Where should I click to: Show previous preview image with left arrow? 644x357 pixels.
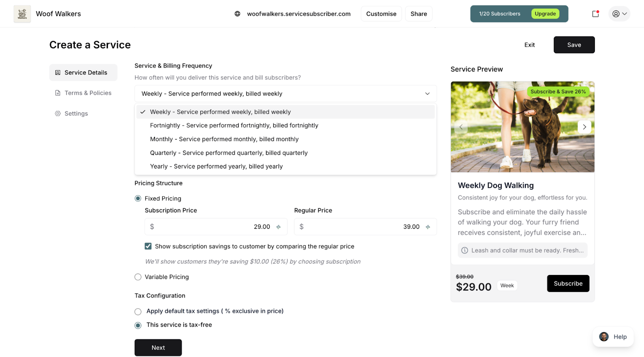coord(461,127)
